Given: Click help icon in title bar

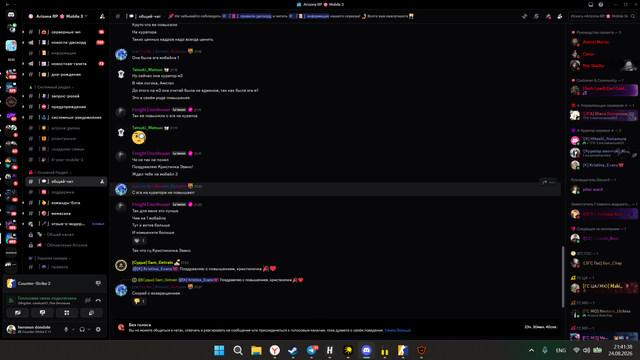Looking at the screenshot, I should pyautogui.click(x=601, y=4).
